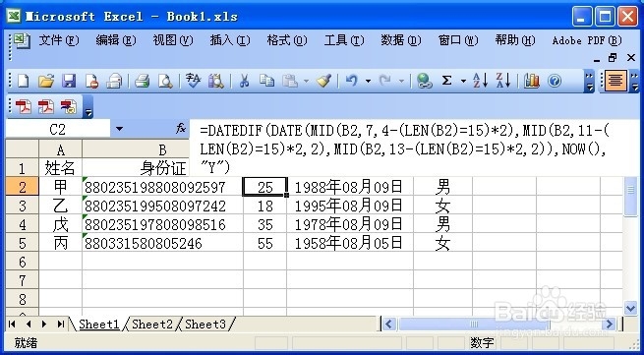644x355 pixels.
Task: Open the 格式(O) menu
Action: (x=287, y=40)
